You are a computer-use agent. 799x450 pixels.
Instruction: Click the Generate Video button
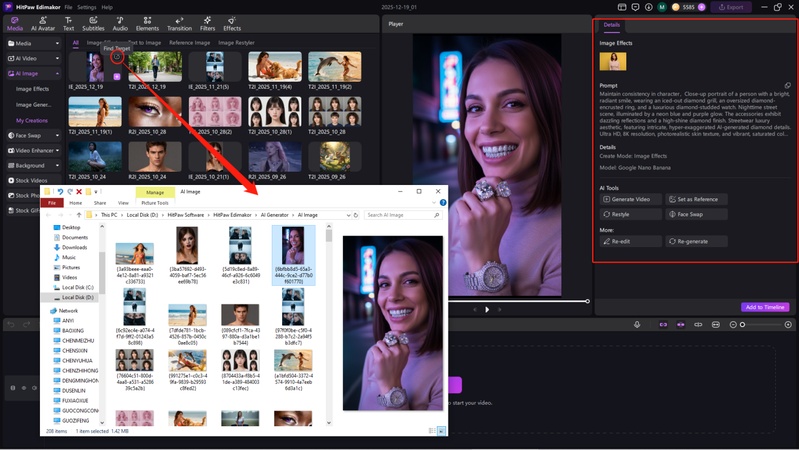[x=630, y=199]
